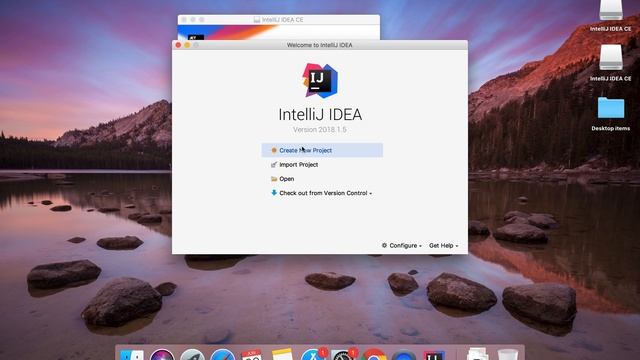Select IntelliJ IDEA CE disk above Desktop items
The image size is (640, 360).
pos(611,62)
